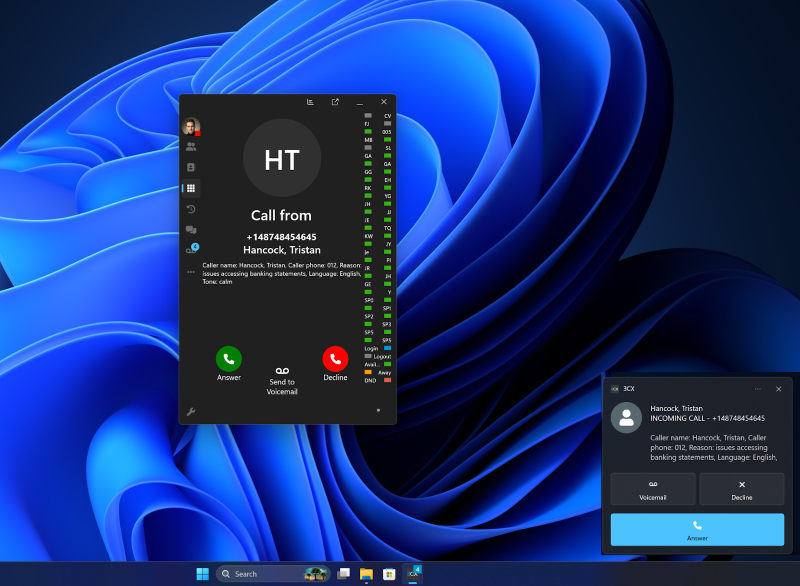Click the name Hancock, Tristan under number

(282, 250)
